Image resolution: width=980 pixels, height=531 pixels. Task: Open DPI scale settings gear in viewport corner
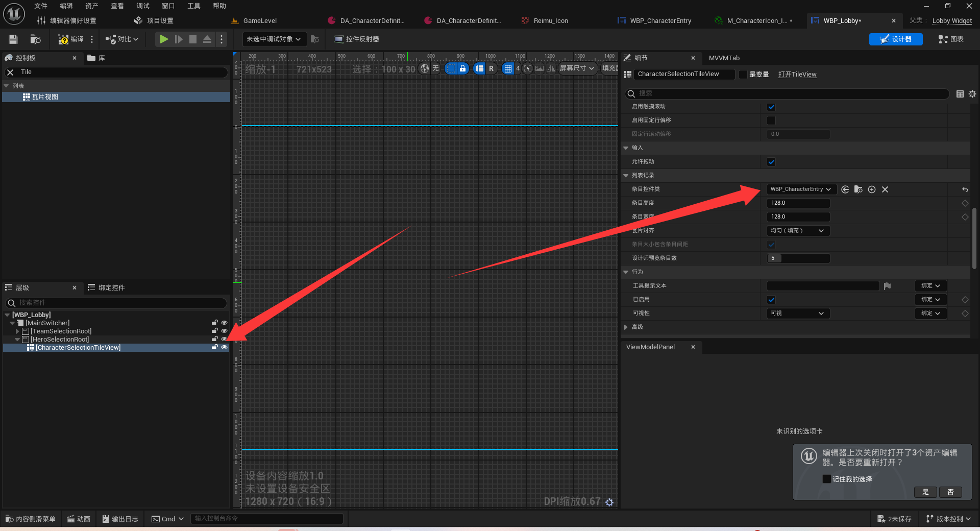pyautogui.click(x=609, y=502)
